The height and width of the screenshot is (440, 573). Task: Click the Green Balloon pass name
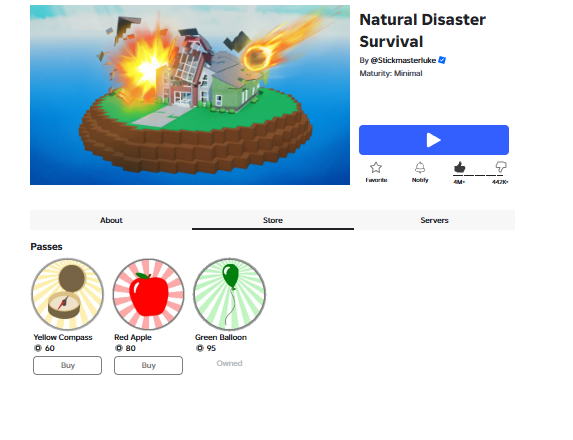click(x=221, y=337)
